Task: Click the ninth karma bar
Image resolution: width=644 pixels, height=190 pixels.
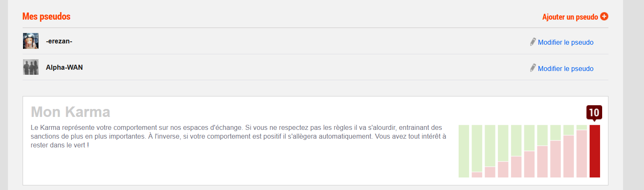Action: (x=569, y=151)
